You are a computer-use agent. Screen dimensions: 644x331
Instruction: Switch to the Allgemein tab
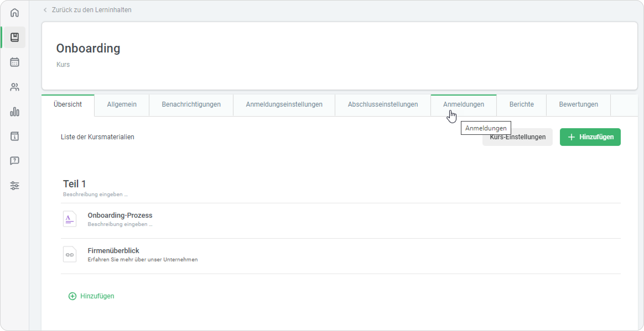(122, 104)
